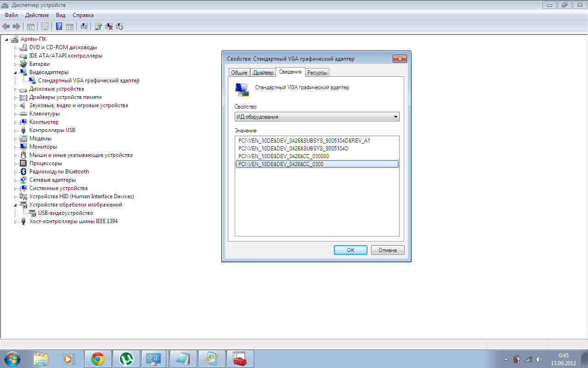Open the ИД оборудования property dropdown
Viewport: 588px width, 368px height.
(x=317, y=117)
